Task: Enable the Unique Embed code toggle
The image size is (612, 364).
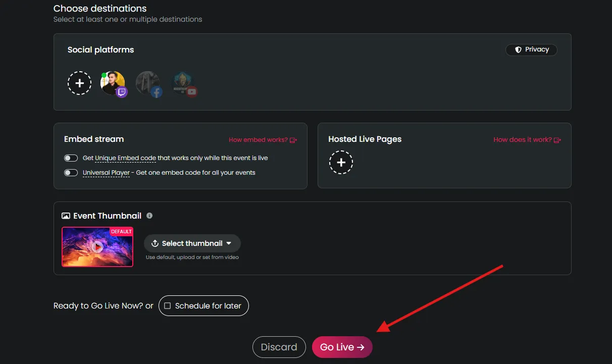Action: pyautogui.click(x=71, y=158)
